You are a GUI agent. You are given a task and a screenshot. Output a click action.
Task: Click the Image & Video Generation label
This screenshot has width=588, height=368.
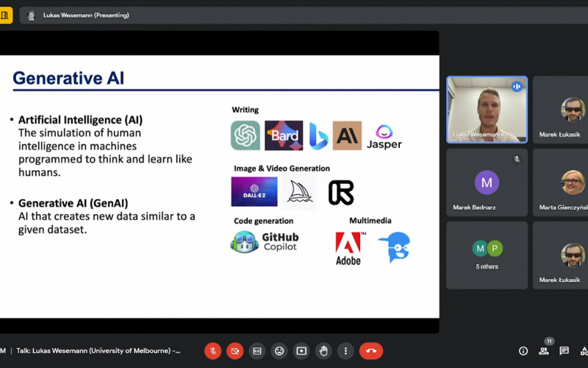(282, 169)
